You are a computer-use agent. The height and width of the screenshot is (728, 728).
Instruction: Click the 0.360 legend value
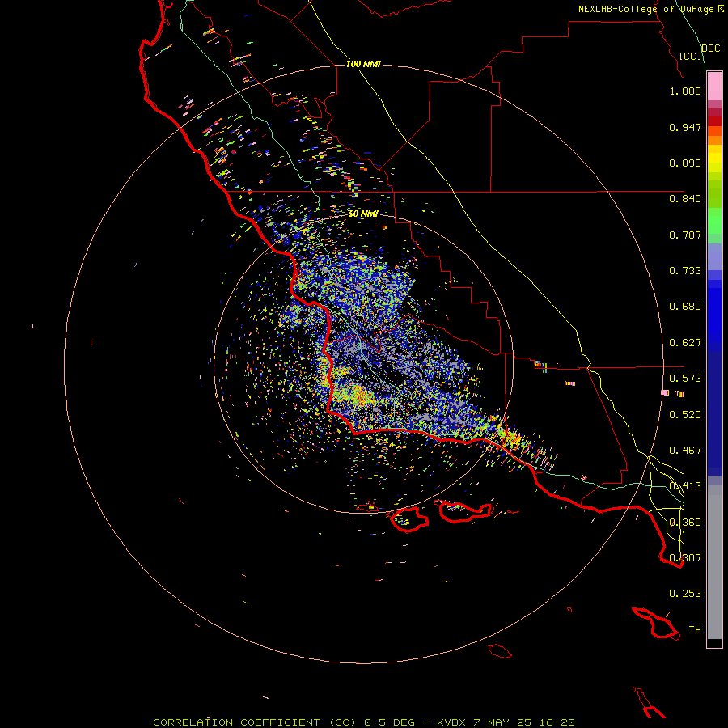pyautogui.click(x=685, y=523)
